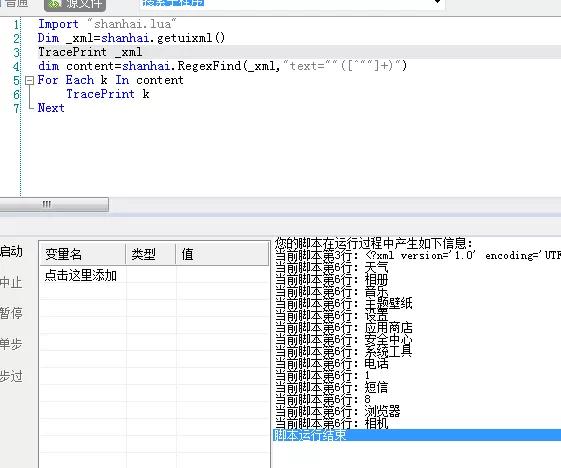Viewport: 561px width, 468px height.
Task: Select output line ending with value 8
Action: pyautogui.click(x=323, y=400)
